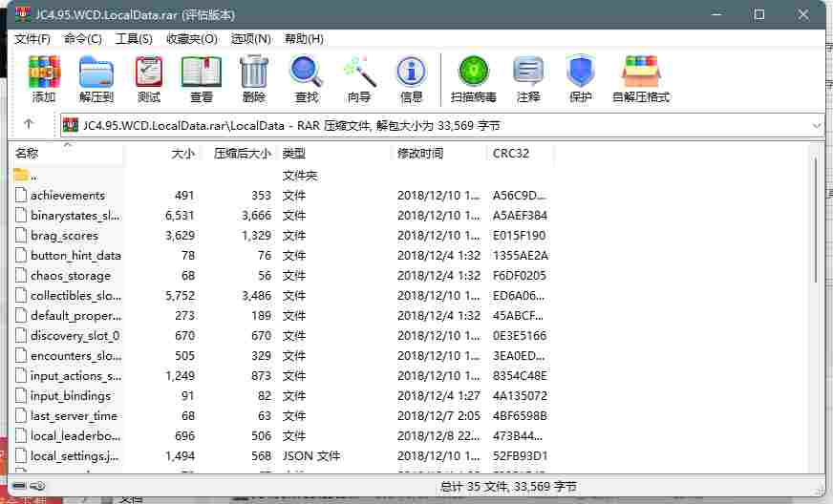
Task: Click the 信息 (Info) toolbar icon
Action: coord(411,72)
